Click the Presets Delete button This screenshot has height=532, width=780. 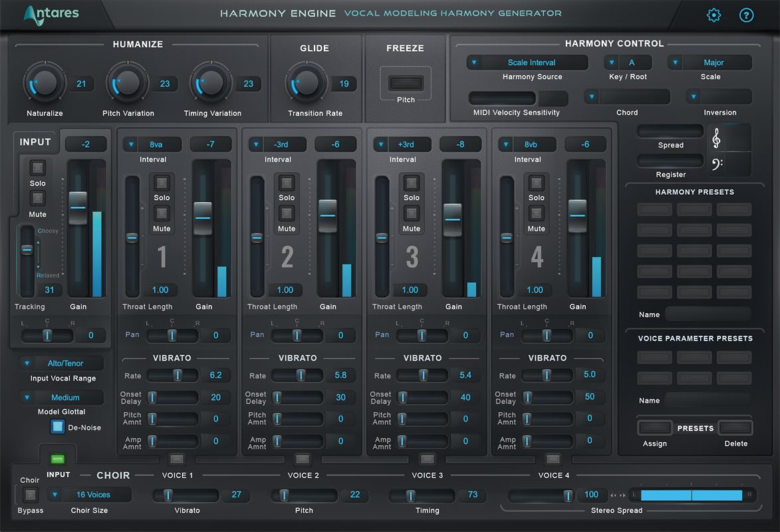735,428
